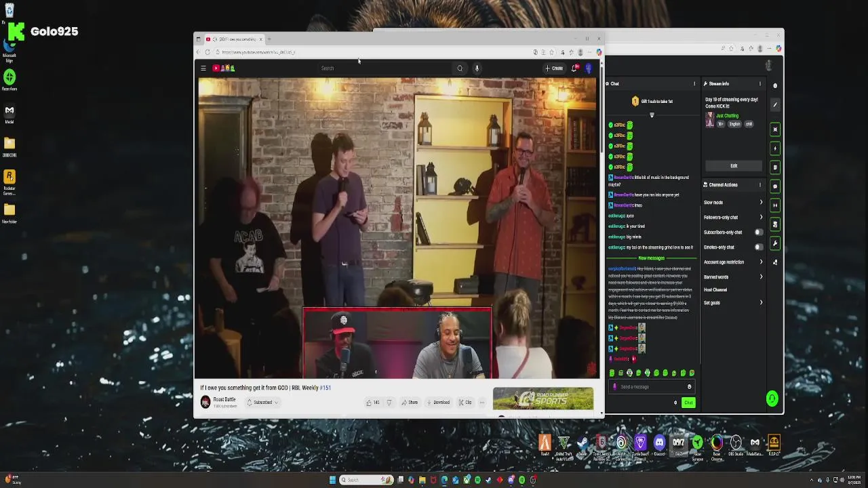Start YouTube voice search with microphone

click(x=477, y=68)
